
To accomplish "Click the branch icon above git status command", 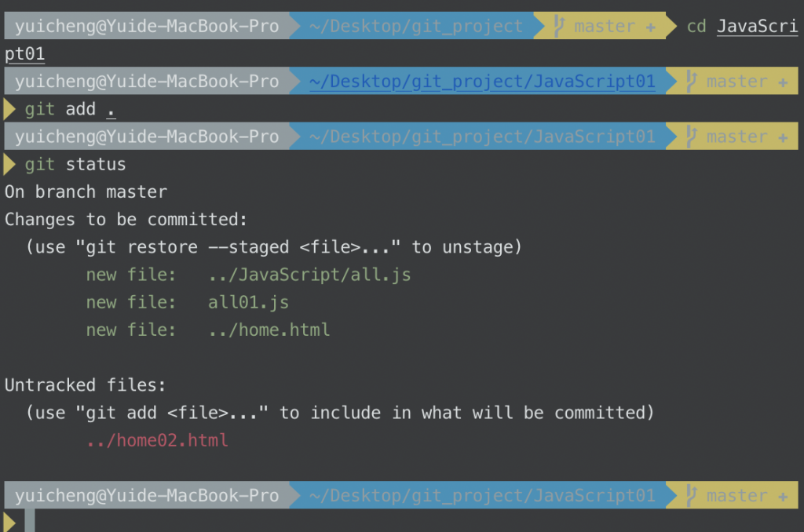I will tap(691, 137).
